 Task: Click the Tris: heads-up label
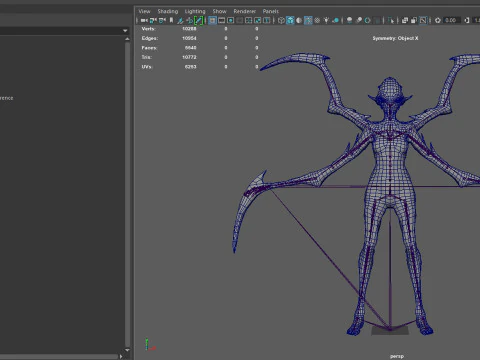(x=146, y=57)
